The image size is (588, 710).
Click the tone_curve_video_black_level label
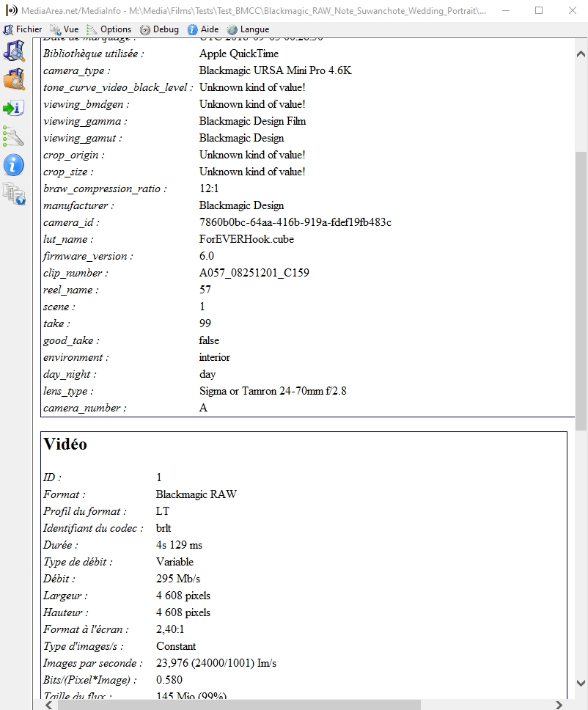[118, 88]
